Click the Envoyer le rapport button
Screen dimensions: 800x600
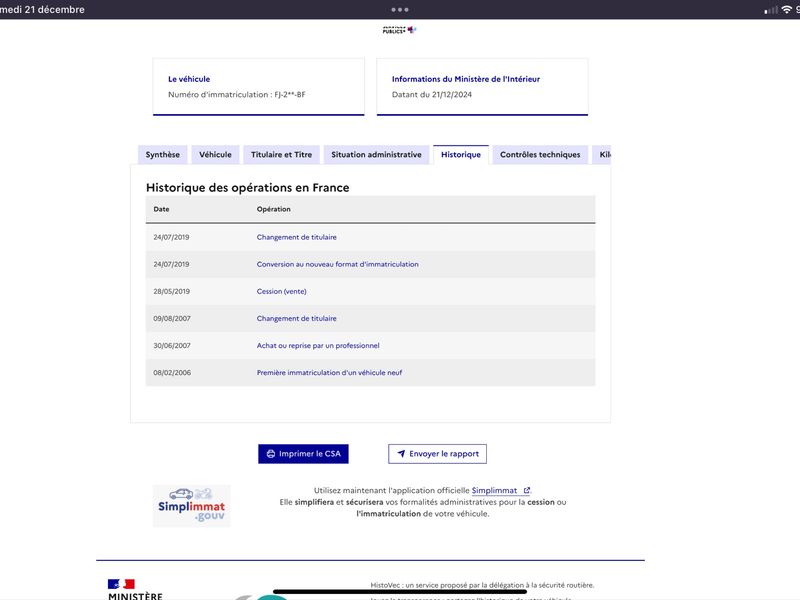pos(437,454)
